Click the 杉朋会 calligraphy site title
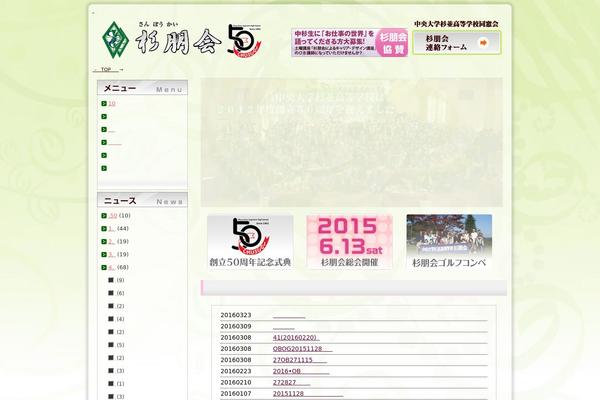The width and height of the screenshot is (600, 400). [x=178, y=41]
